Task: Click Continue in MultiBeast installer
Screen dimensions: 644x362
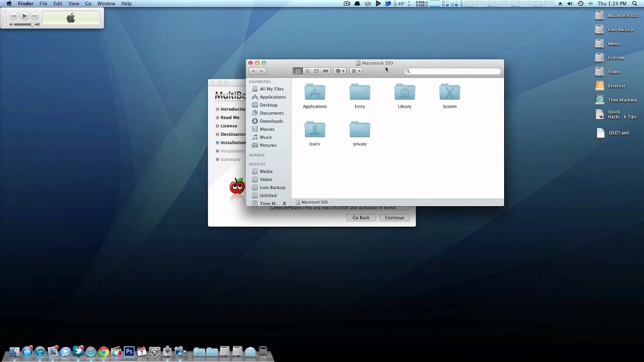Action: tap(394, 218)
